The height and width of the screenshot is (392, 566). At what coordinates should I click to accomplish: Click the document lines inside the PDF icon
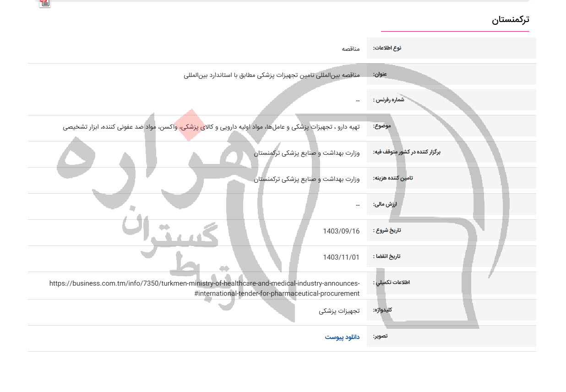[46, 4]
